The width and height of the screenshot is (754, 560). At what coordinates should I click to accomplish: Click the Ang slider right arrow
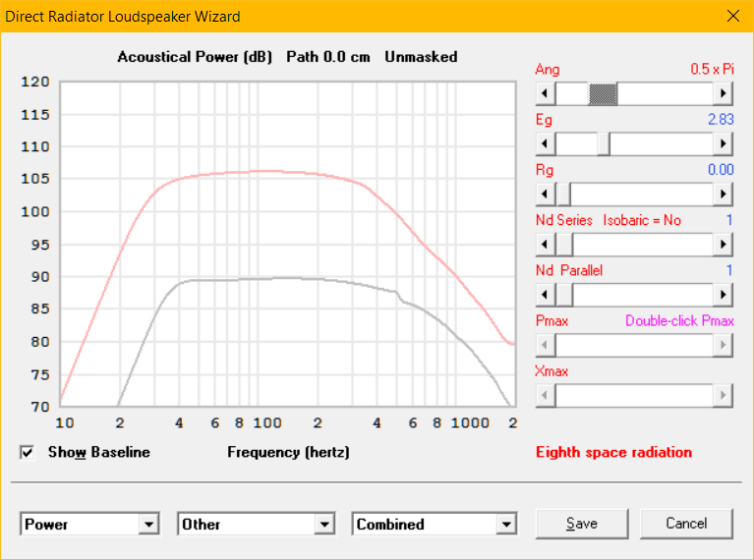point(723,93)
